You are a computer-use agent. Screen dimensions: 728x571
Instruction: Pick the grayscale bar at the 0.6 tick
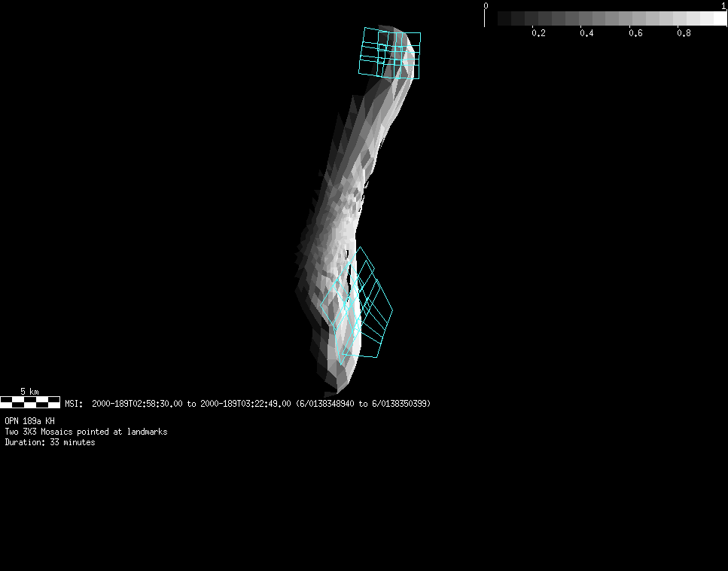635,19
